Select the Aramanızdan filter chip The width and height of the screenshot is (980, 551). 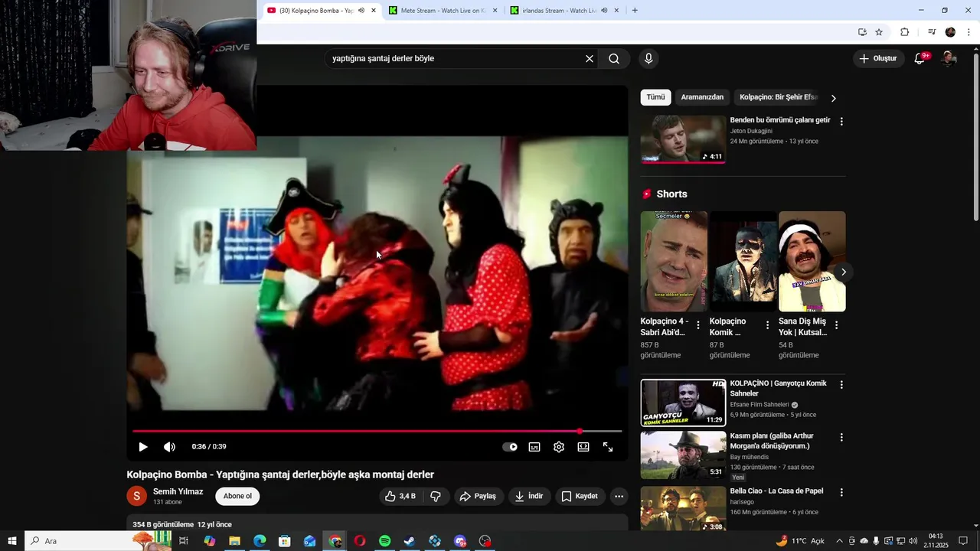(702, 97)
